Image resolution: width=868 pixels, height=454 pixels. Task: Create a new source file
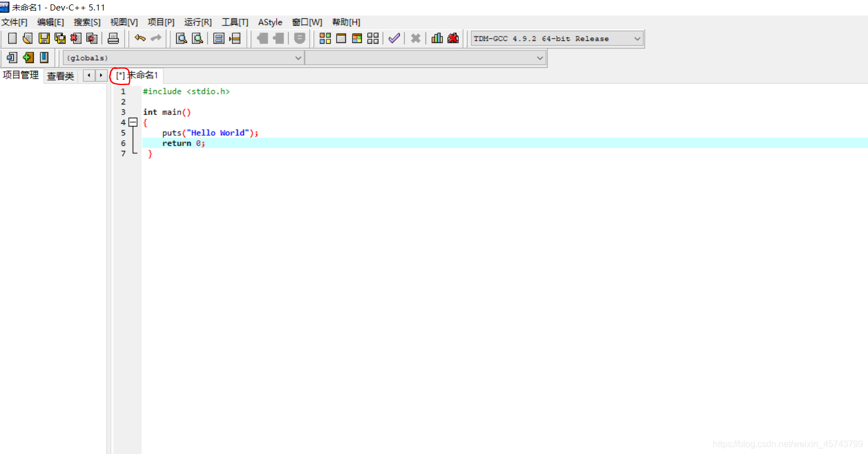click(x=12, y=38)
